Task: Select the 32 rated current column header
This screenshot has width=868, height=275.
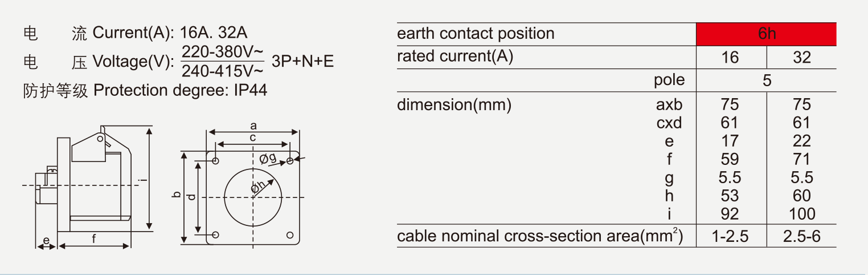Action: [x=801, y=58]
